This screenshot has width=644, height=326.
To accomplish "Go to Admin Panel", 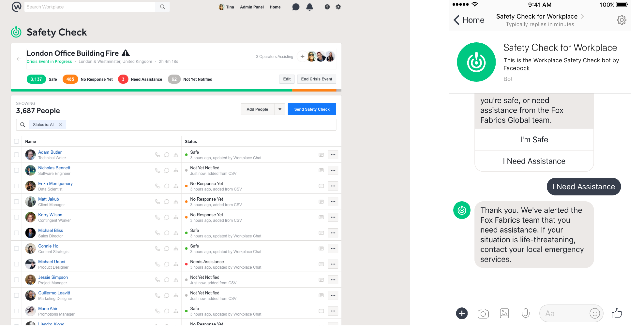I will [x=252, y=7].
